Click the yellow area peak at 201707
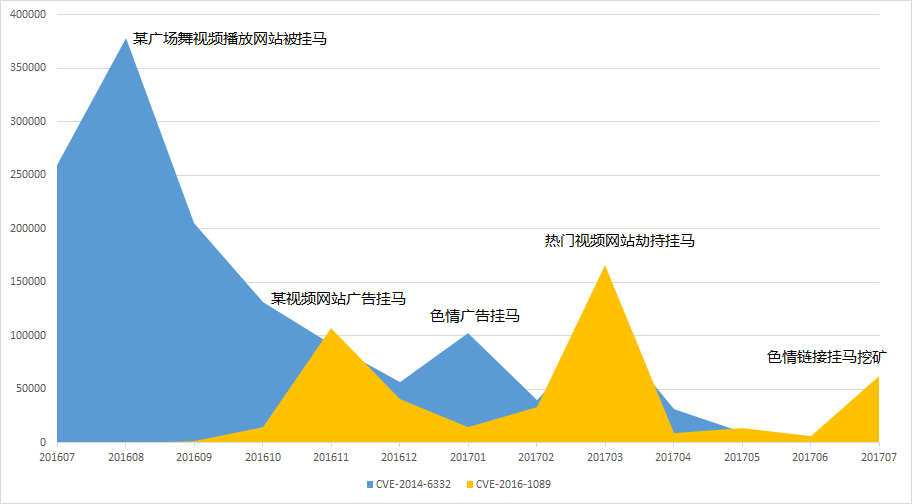 (878, 377)
